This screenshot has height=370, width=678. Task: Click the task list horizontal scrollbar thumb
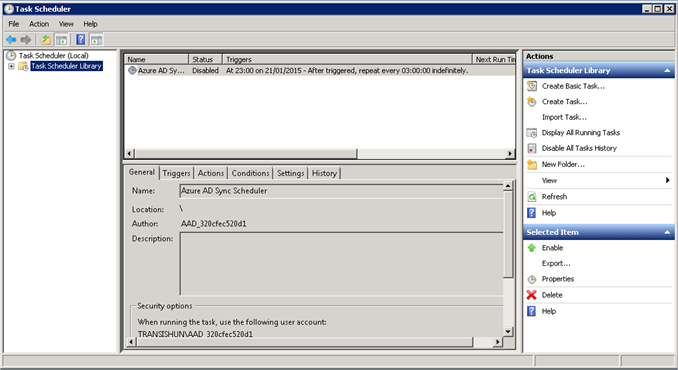tap(246, 153)
